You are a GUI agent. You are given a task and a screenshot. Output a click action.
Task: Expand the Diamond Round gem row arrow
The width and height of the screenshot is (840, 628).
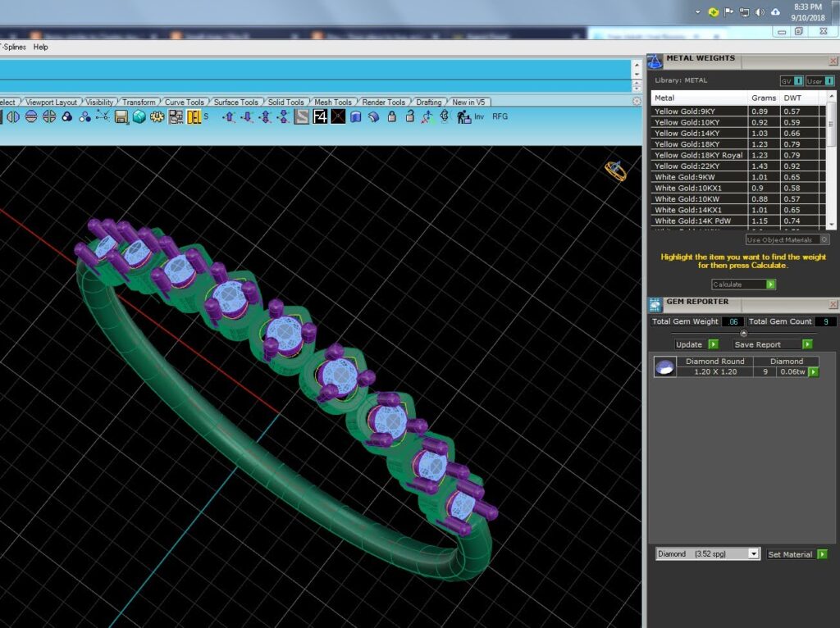814,371
